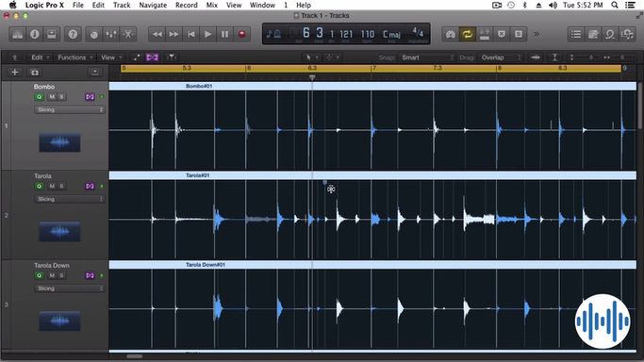Screen dimensions: 644x362
Task: Toggle Show Automation button
Action: click(x=137, y=58)
